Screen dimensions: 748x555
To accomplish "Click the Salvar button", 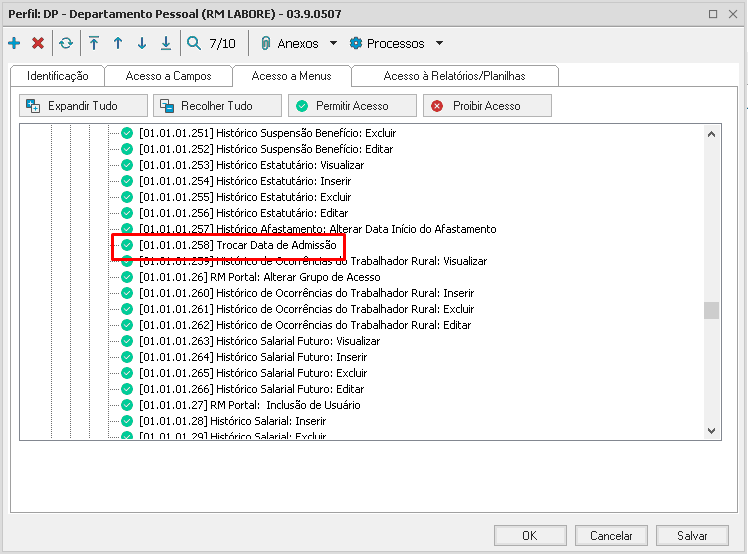I will (x=692, y=535).
